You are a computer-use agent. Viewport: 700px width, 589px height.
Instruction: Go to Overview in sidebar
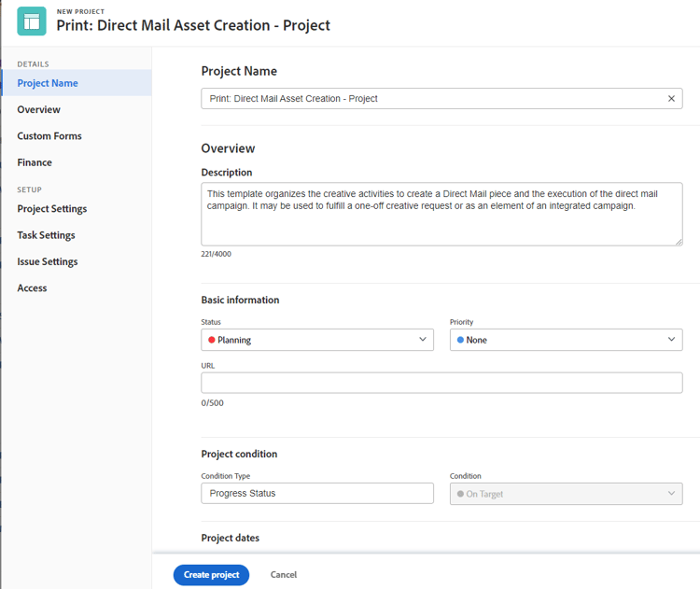pos(39,109)
